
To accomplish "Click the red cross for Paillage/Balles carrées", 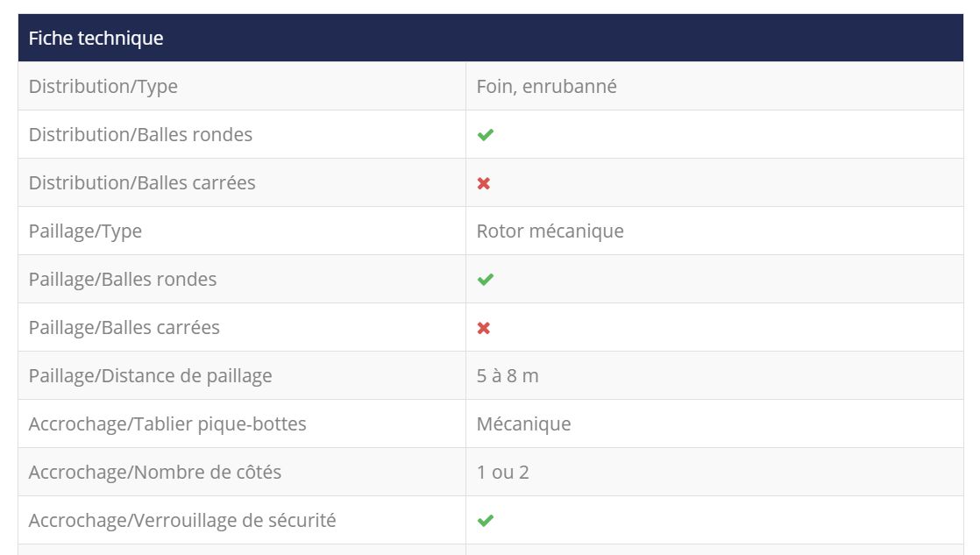I will click(484, 328).
